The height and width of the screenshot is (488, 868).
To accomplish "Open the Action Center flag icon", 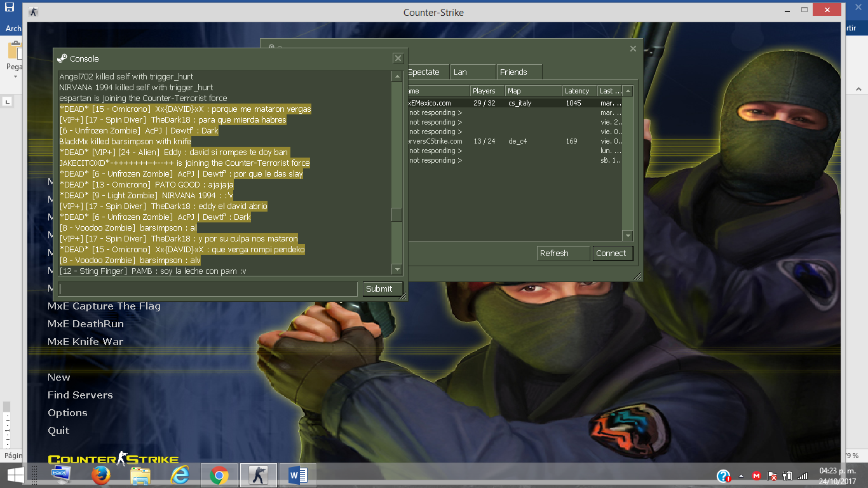I will tap(772, 475).
